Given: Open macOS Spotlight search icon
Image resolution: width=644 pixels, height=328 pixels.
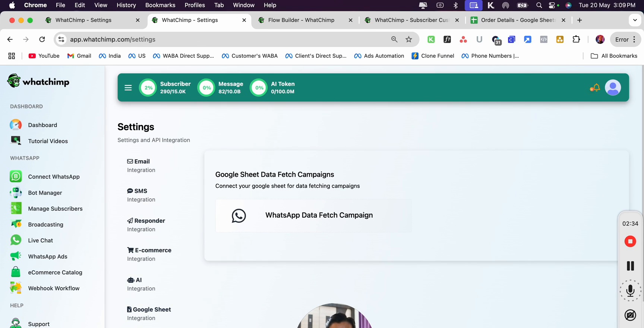Looking at the screenshot, I should click(539, 5).
